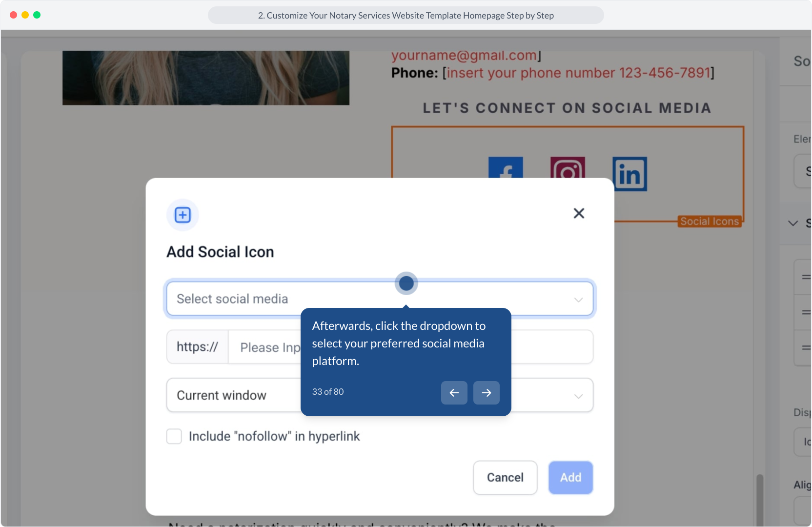Viewport: 812px width, 527px height.
Task: Click the page vertical scrollbar thumb
Action: (759, 500)
